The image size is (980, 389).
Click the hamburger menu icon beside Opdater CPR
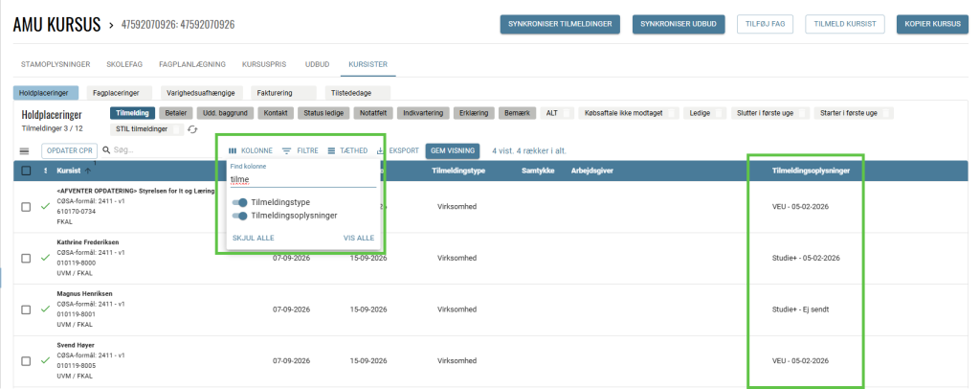pos(25,151)
